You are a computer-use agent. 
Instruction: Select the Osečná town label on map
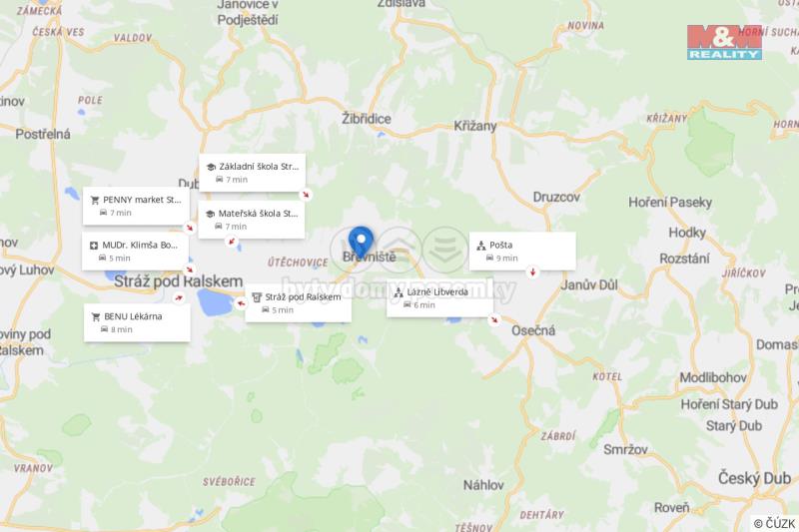pyautogui.click(x=533, y=330)
